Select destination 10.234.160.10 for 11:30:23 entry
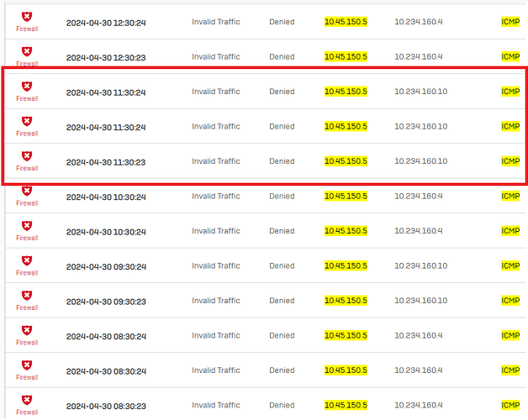The height and width of the screenshot is (420, 528). point(421,161)
